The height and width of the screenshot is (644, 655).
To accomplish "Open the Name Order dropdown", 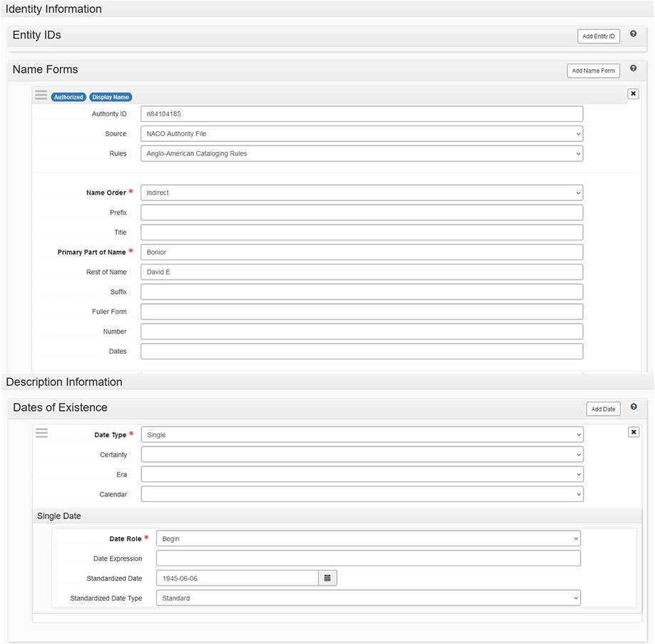I will pos(361,193).
